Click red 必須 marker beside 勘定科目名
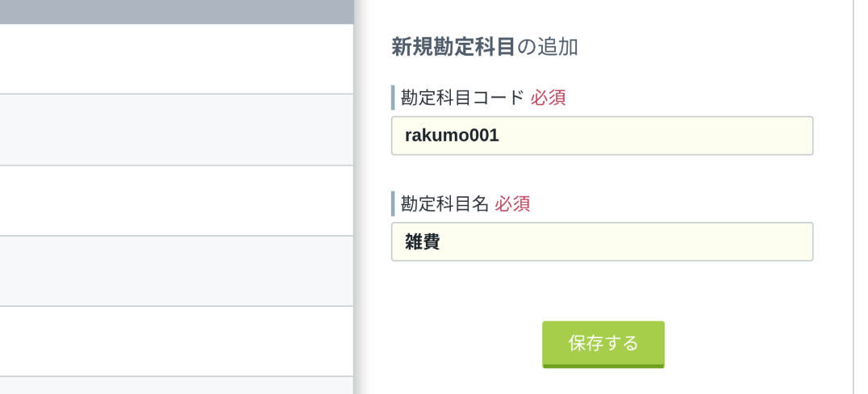This screenshot has height=394, width=868. [x=512, y=204]
